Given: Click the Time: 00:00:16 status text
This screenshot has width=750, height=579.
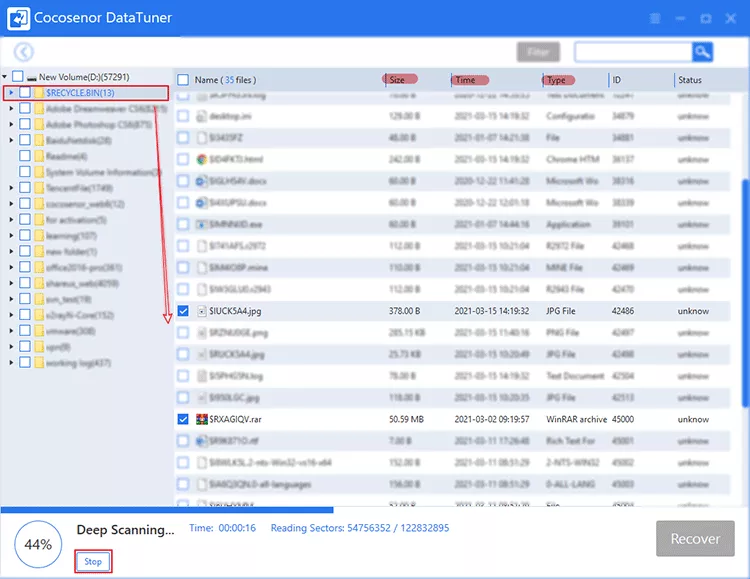Looking at the screenshot, I should (222, 528).
